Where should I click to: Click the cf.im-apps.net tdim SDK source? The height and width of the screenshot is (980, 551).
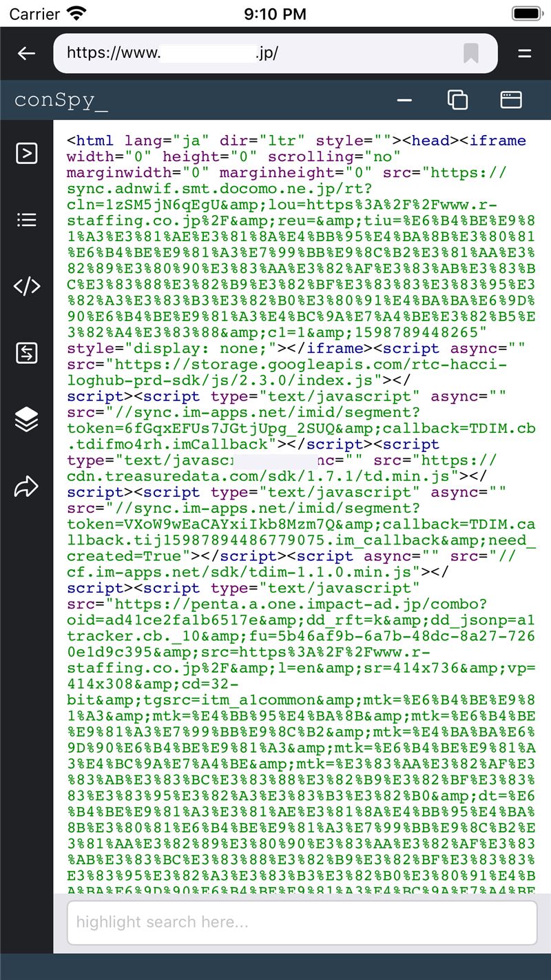(x=241, y=572)
